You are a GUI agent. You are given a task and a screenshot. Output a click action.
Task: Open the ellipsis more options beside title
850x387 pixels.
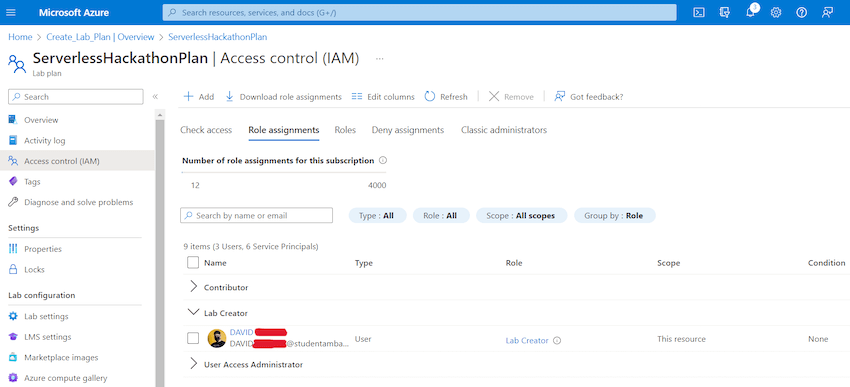(379, 59)
